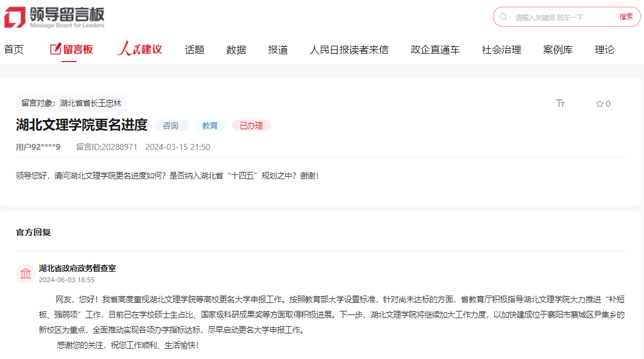Type in the keyword search field
This screenshot has width=644, height=359.
pyautogui.click(x=561, y=17)
